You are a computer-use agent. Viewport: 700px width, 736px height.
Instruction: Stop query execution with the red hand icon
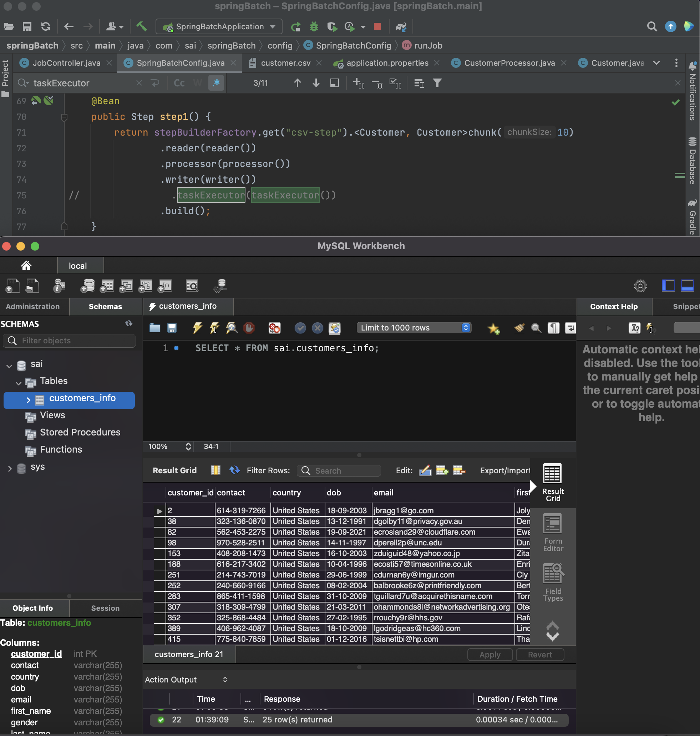(x=249, y=328)
